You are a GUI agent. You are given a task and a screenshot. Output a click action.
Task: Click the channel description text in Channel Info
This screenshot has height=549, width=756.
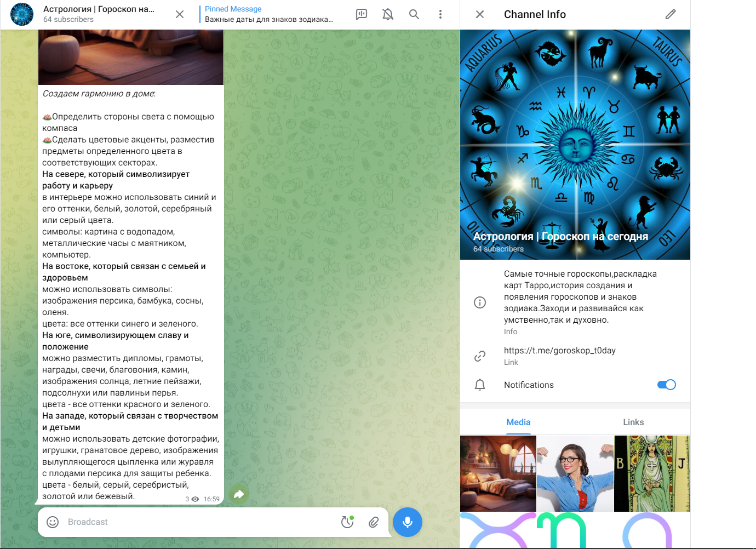[581, 297]
